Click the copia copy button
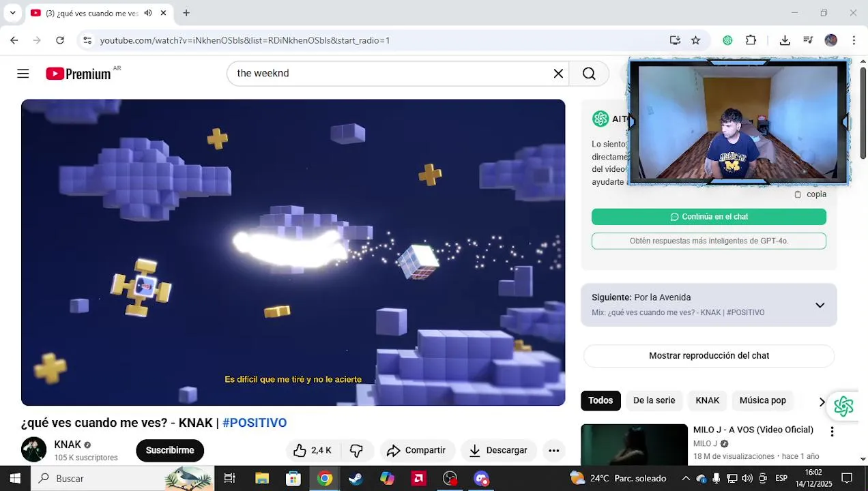The height and width of the screenshot is (491, 868). [810, 194]
